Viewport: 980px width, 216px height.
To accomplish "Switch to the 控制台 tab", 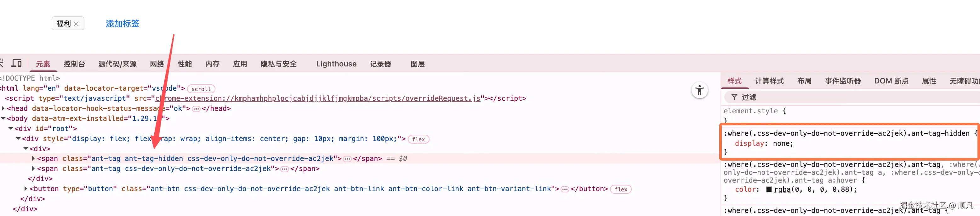I will [x=74, y=64].
